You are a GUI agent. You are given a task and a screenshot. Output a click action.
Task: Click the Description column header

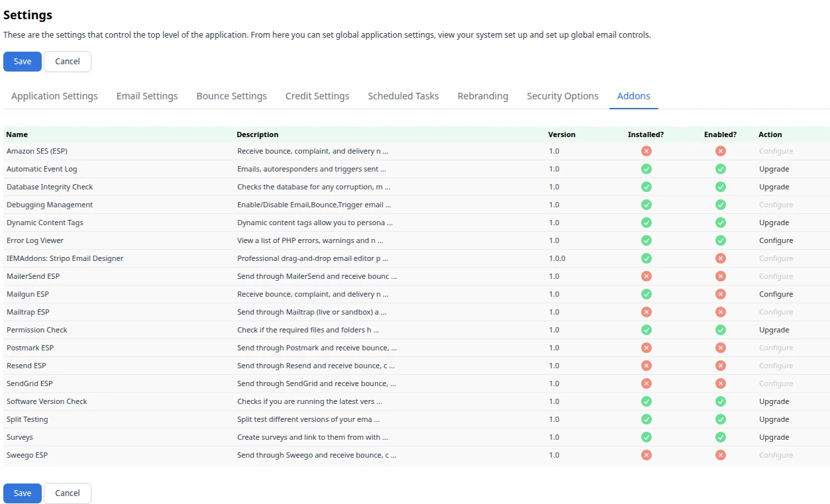(x=258, y=134)
